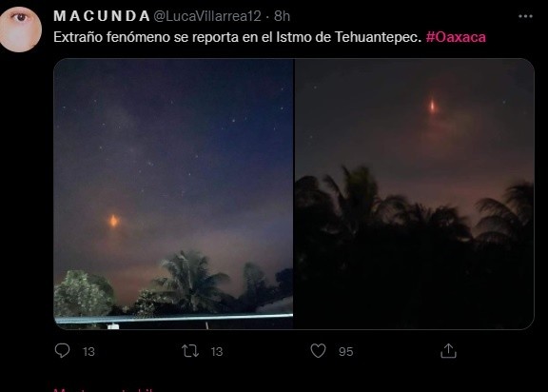
Task: Click the pink link cut off at bottom
Action: pos(104,389)
